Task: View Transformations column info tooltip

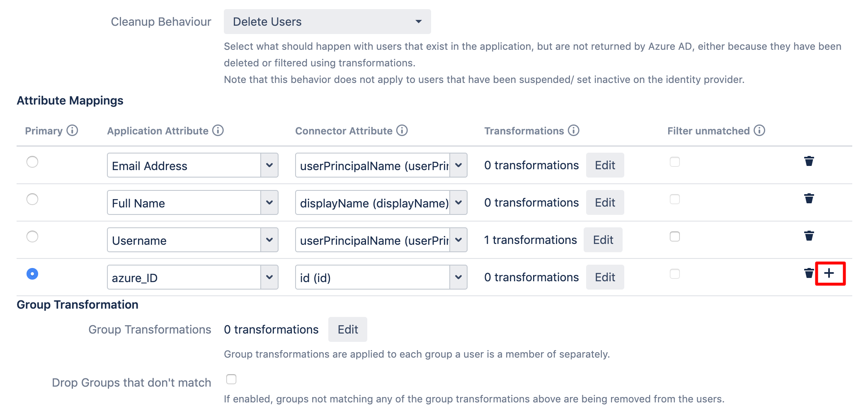Action: [574, 131]
